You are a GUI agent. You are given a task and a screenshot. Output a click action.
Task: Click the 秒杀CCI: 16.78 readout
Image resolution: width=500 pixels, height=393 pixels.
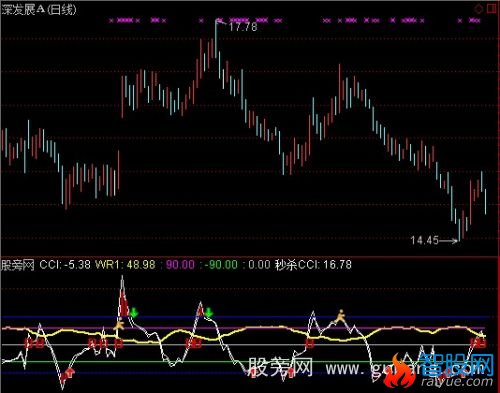pos(313,265)
